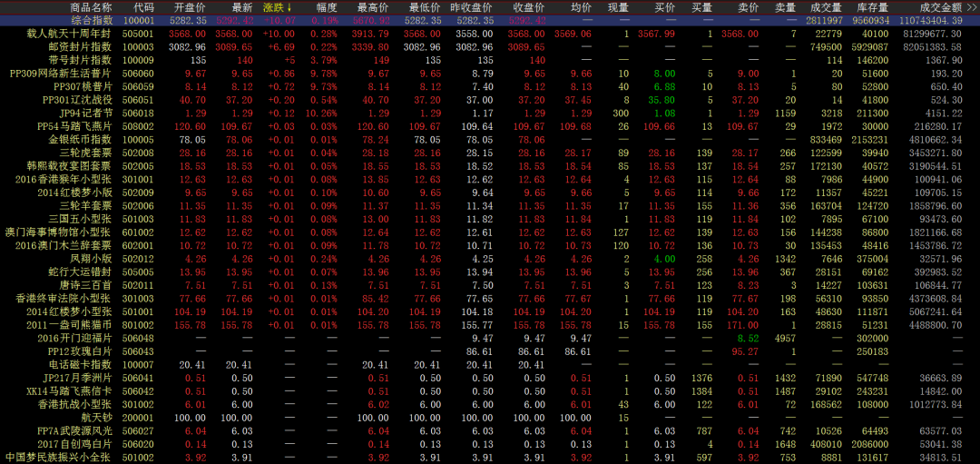Viewport: 980px width, 464px height.
Task: Sort by 最高价 column header
Action: click(373, 7)
